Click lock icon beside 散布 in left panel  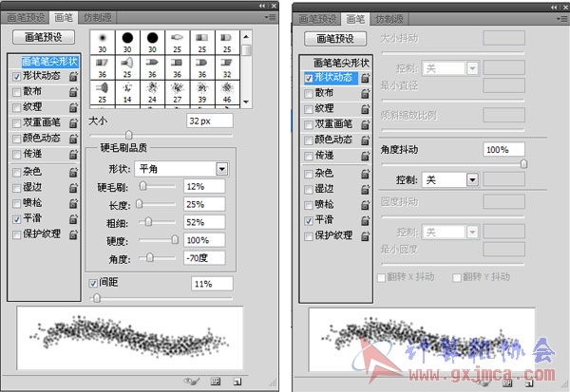pos(73,92)
